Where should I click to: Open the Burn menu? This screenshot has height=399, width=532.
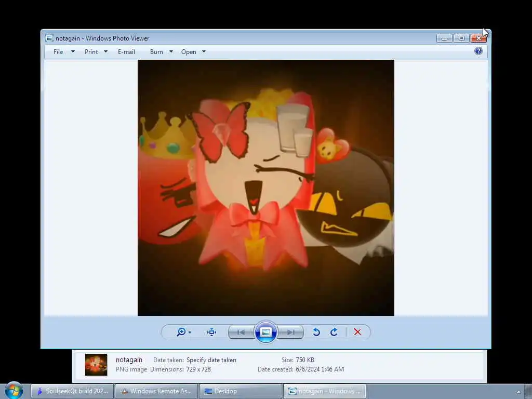[156, 52]
